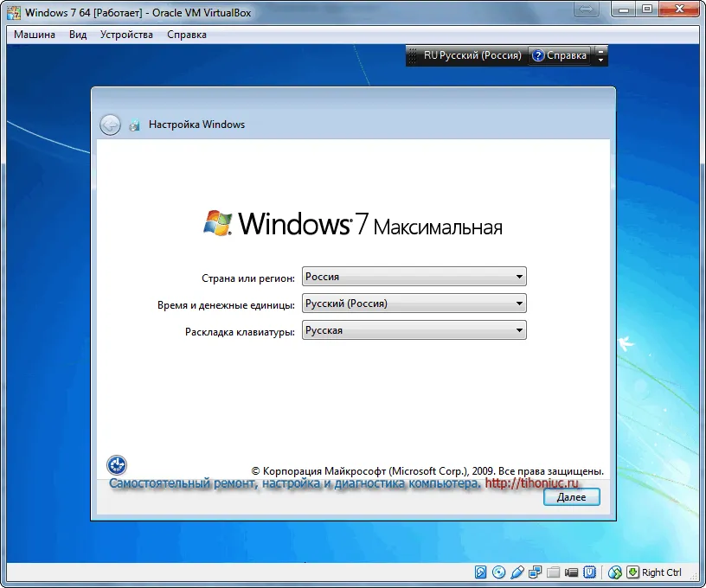Click the network adapters status icon
Screen dimensions: 706x588
536,572
